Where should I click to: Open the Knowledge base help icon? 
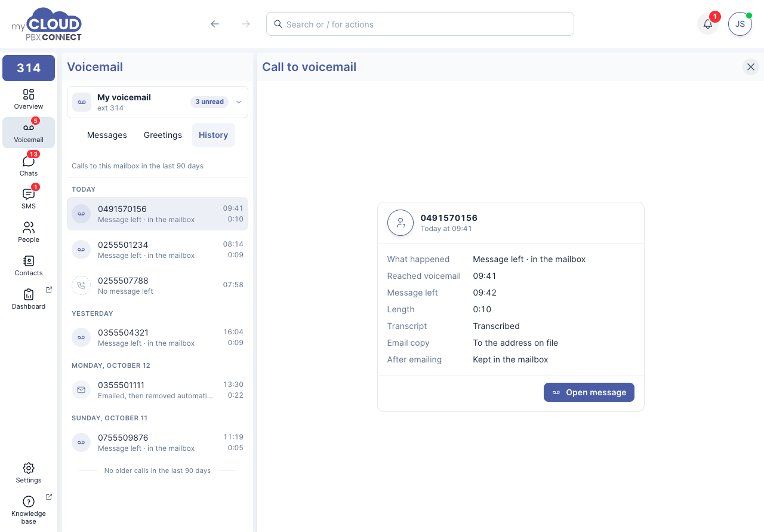(x=29, y=510)
